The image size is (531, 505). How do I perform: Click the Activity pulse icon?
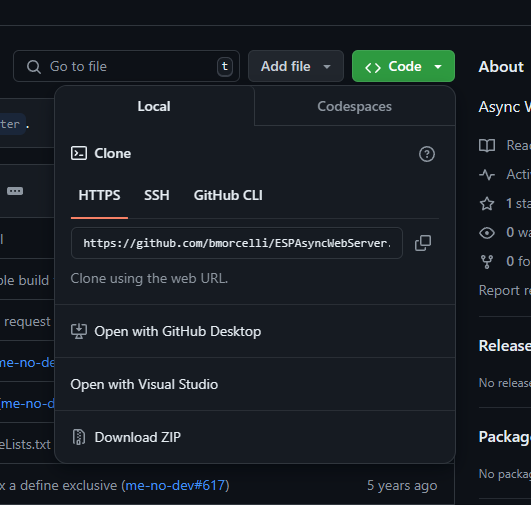pos(487,175)
